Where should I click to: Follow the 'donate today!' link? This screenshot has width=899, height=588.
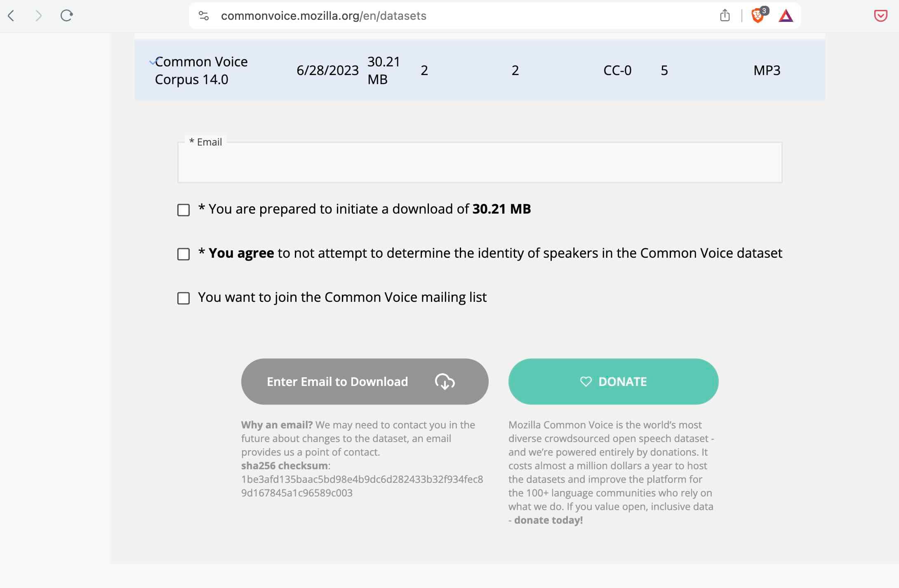click(548, 520)
